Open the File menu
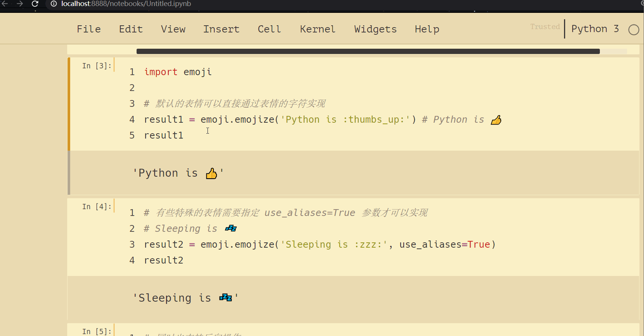This screenshot has height=336, width=644. pos(89,29)
